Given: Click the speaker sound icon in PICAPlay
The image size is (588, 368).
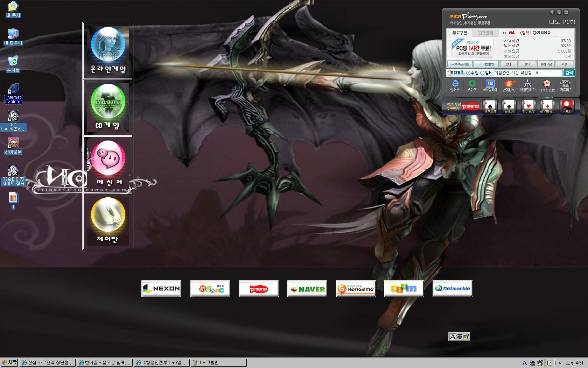Looking at the screenshot, I should pyautogui.click(x=552, y=12).
